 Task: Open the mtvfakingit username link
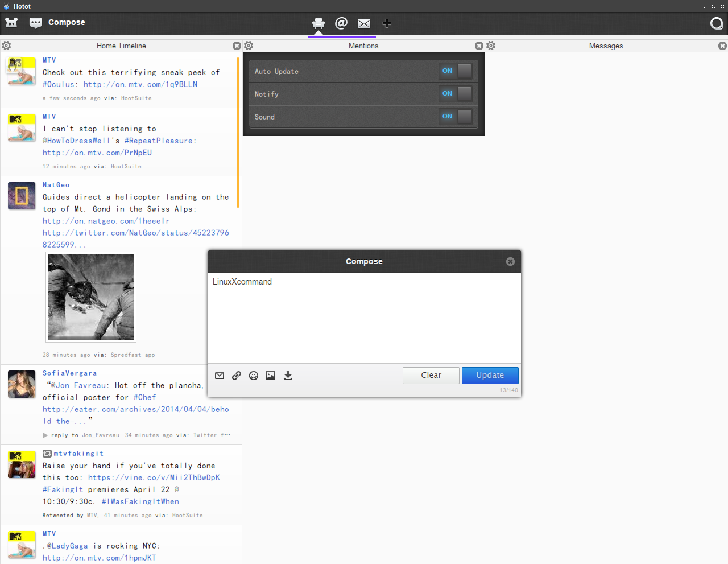78,454
